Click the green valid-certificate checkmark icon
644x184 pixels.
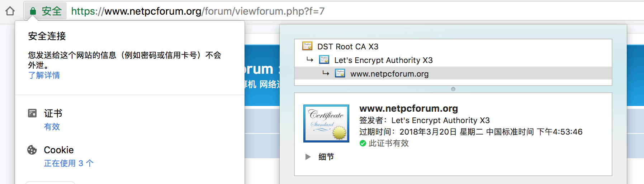(x=363, y=143)
